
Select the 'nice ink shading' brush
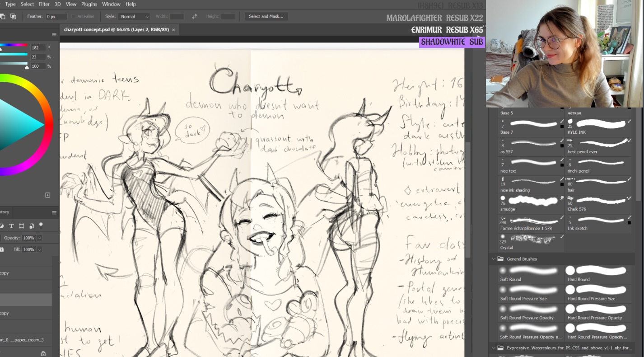(x=532, y=185)
